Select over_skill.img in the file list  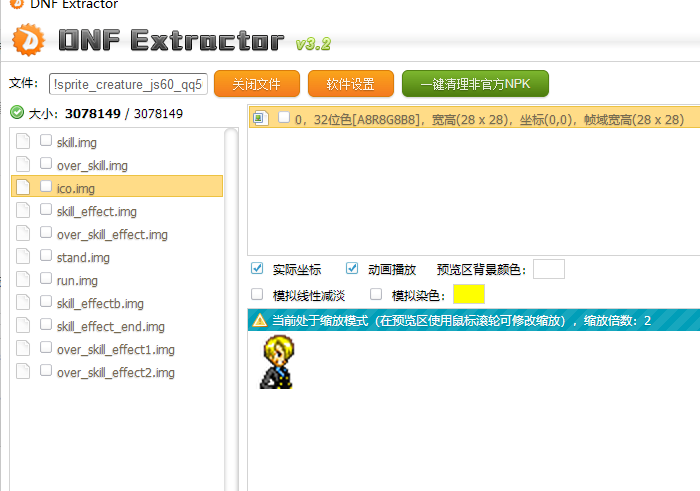(x=92, y=166)
